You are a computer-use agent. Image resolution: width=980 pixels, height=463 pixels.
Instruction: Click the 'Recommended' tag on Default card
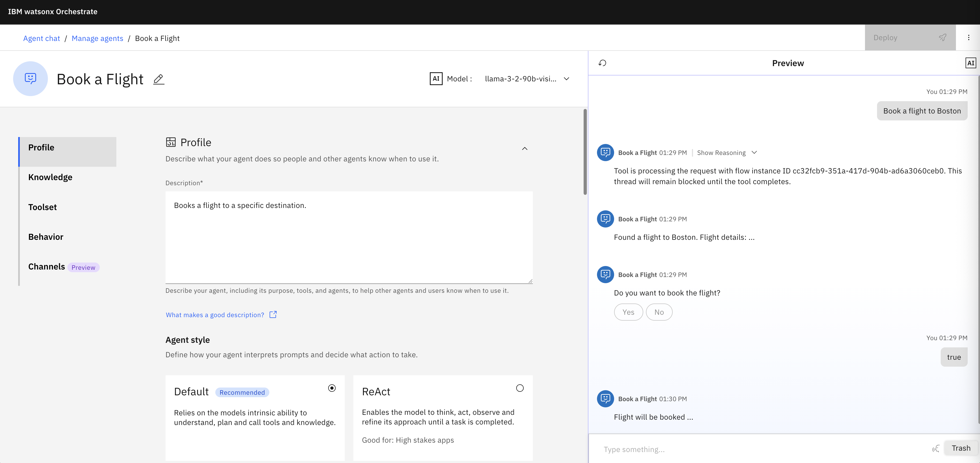click(242, 393)
